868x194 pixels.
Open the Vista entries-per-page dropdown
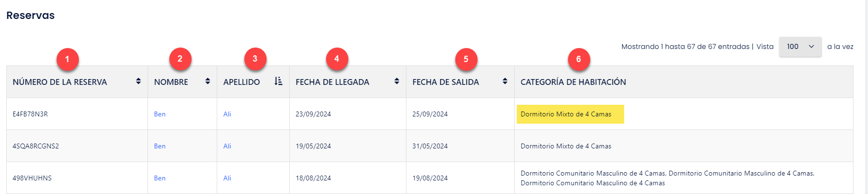coord(800,47)
